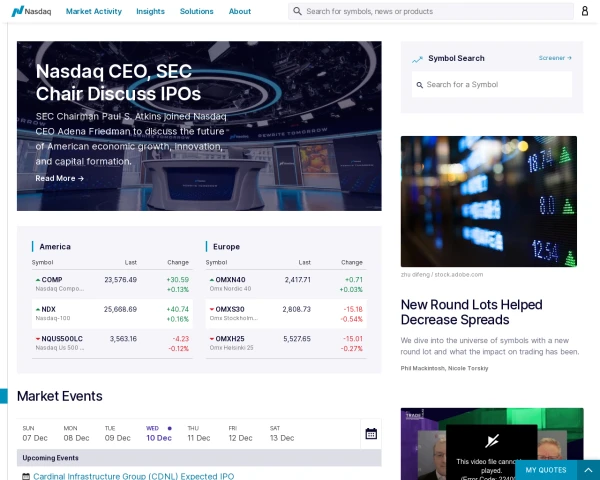Open the Market Activity menu
Image resolution: width=600 pixels, height=480 pixels.
(x=94, y=11)
